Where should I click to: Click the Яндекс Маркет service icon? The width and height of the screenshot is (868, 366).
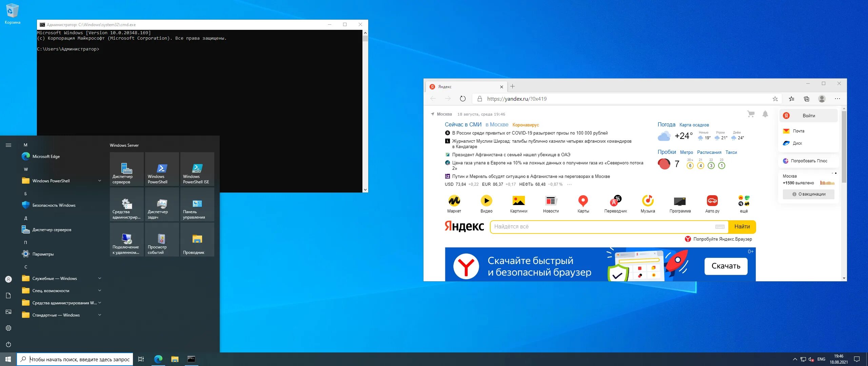point(454,201)
